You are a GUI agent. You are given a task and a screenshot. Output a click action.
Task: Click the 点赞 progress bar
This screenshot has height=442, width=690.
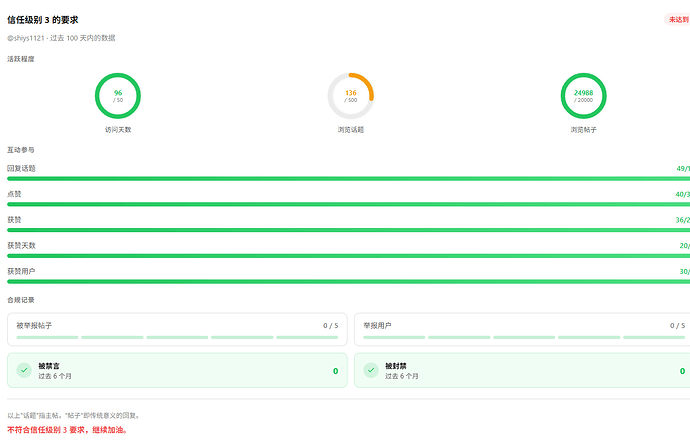(349, 204)
